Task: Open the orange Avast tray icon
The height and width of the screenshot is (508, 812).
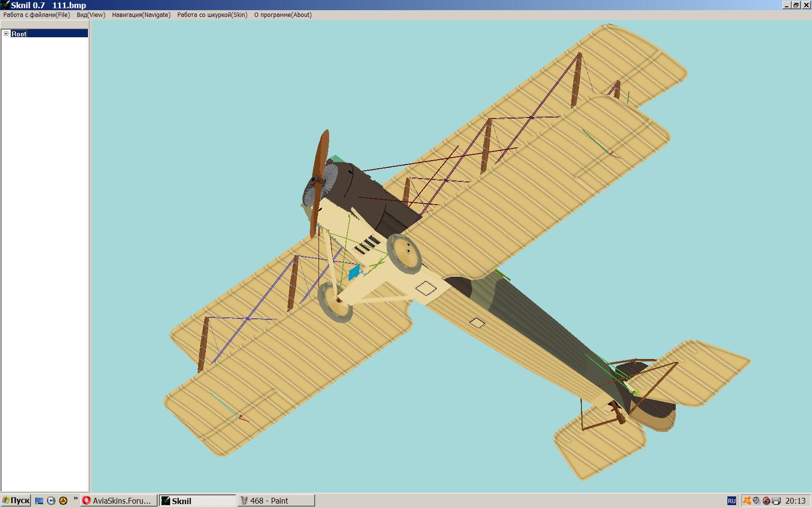Action: pyautogui.click(x=747, y=501)
